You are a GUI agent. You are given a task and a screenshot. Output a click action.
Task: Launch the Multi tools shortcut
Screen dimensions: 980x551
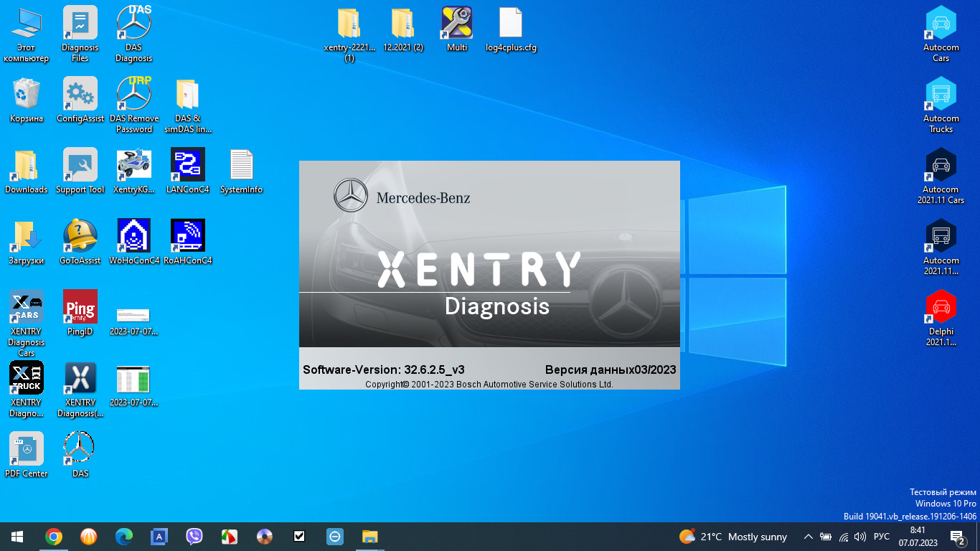[457, 29]
